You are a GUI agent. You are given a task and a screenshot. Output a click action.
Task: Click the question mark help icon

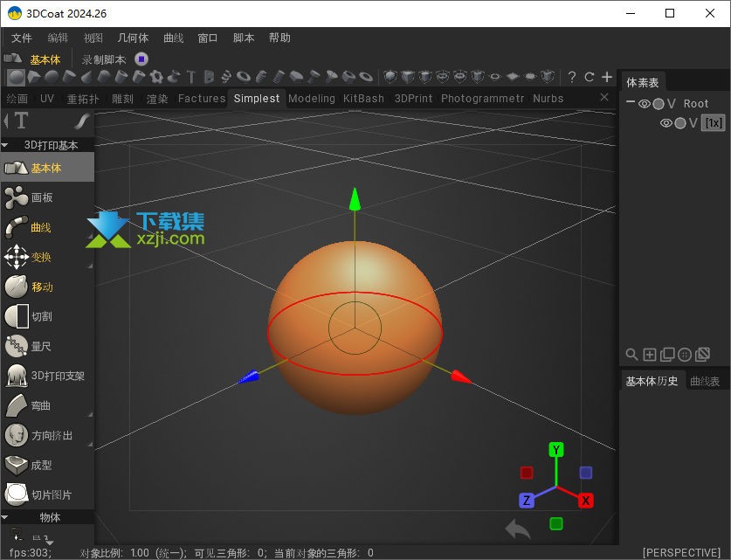[572, 77]
